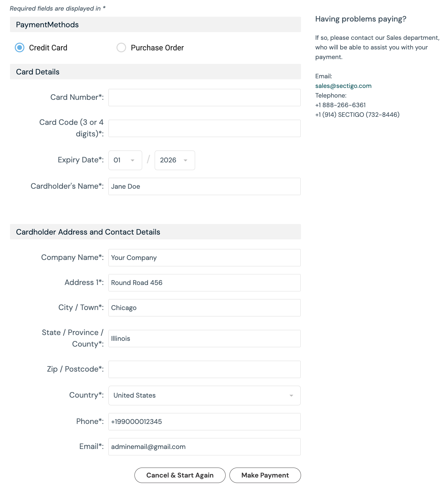Screen dimensions: 448x491
Task: Select the Credit Card radio button
Action: click(x=20, y=47)
